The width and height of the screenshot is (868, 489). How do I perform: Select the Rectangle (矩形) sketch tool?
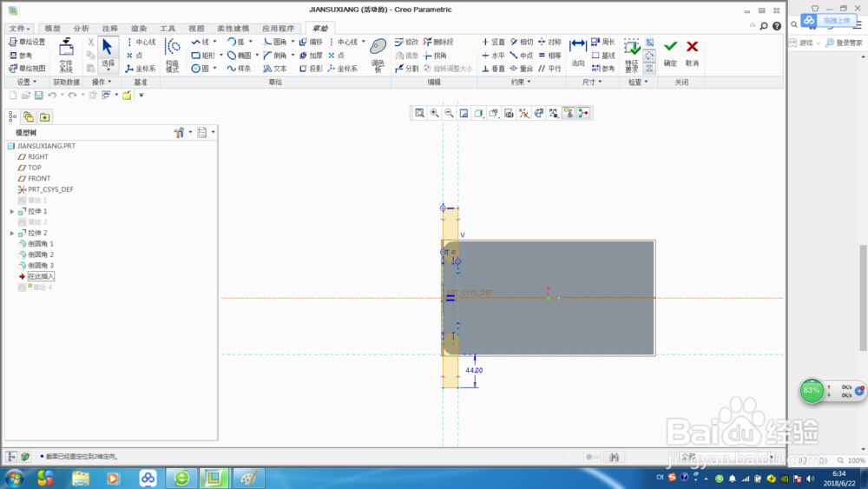coord(202,56)
